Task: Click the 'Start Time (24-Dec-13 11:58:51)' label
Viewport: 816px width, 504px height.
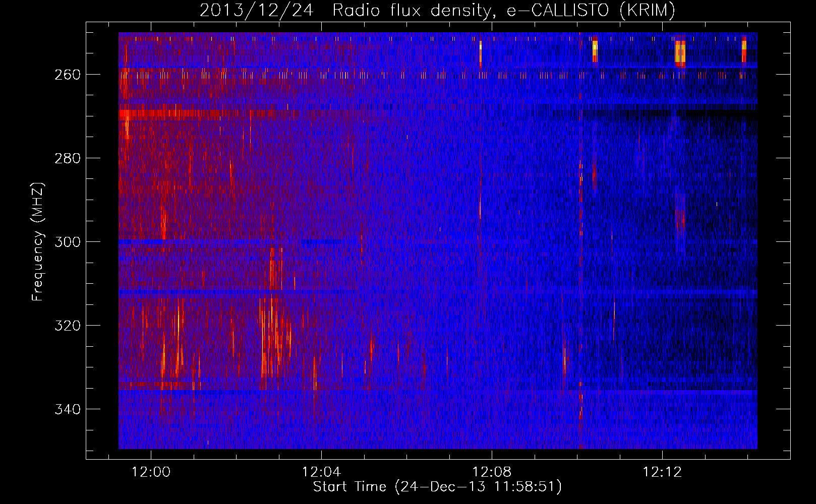Action: pos(437,487)
